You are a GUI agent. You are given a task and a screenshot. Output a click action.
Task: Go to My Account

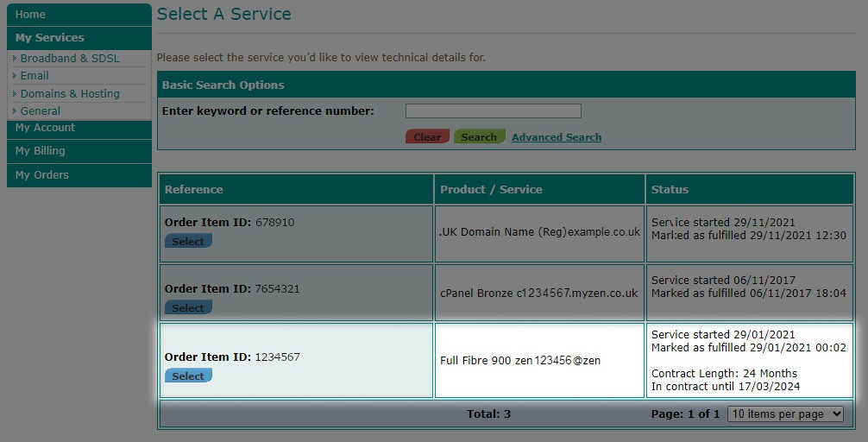point(79,128)
